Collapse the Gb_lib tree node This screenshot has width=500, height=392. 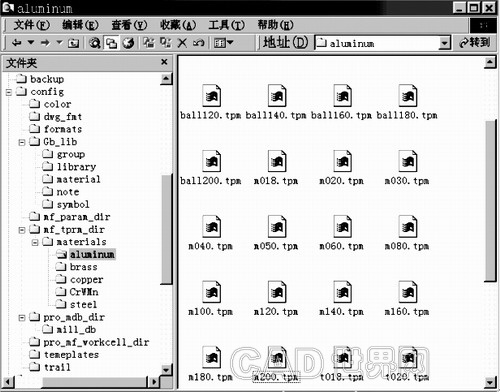22,142
